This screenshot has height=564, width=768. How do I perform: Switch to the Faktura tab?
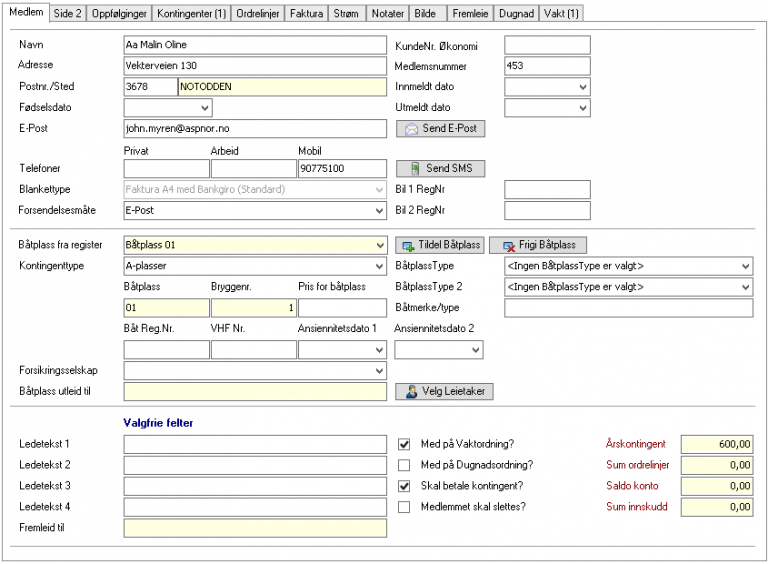tap(306, 13)
